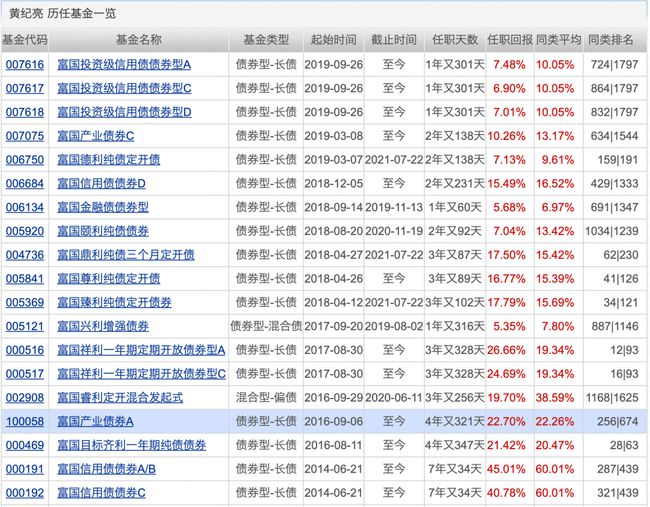Click the 基金代码 column header
This screenshot has width=650, height=507.
25,40
